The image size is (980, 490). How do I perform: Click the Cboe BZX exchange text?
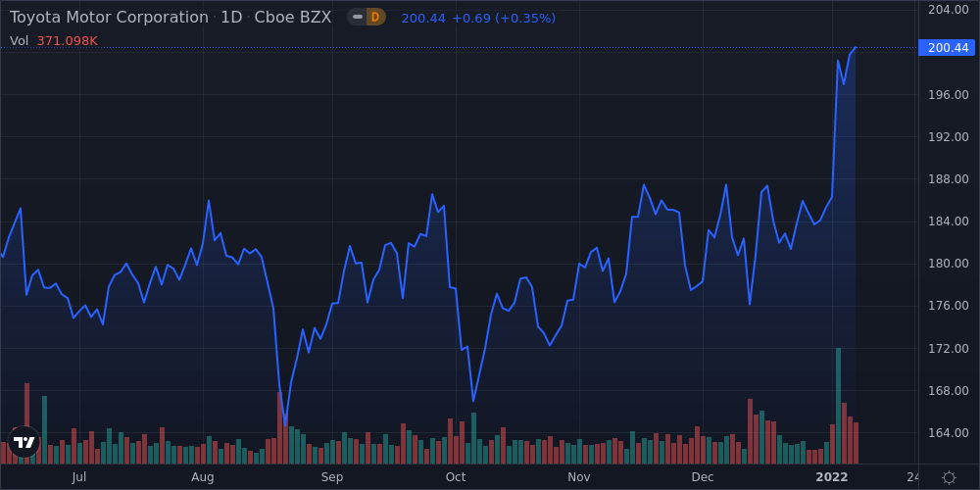(292, 18)
